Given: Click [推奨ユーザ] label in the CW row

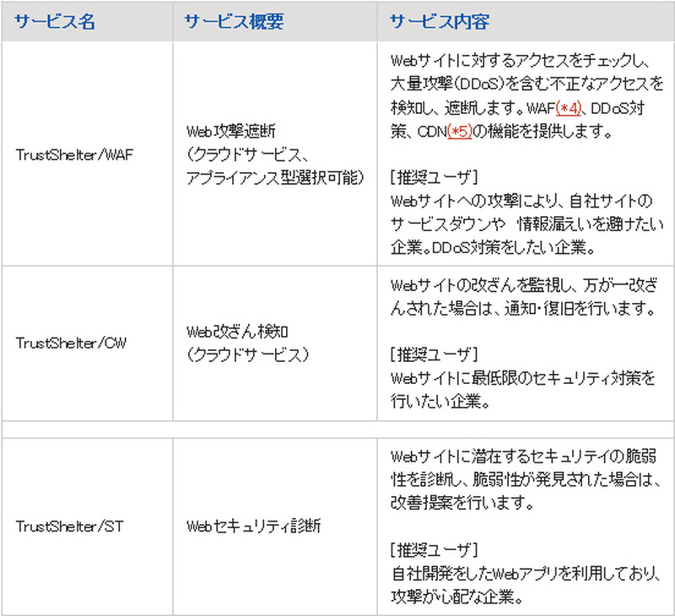Looking at the screenshot, I should 435,354.
